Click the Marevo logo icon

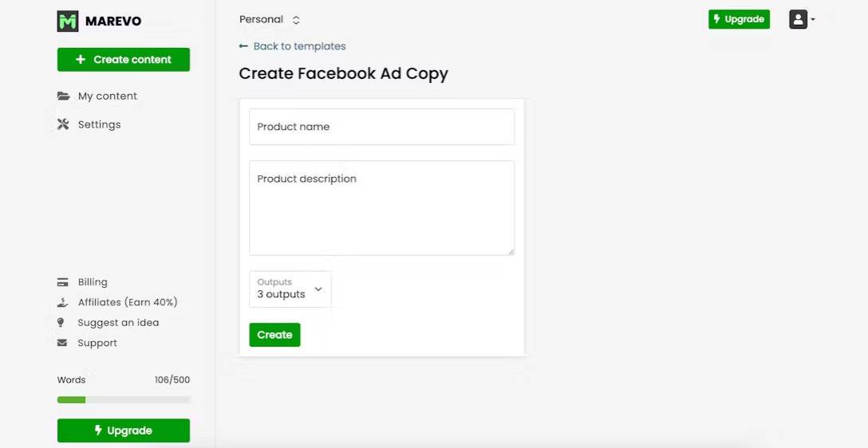[68, 22]
